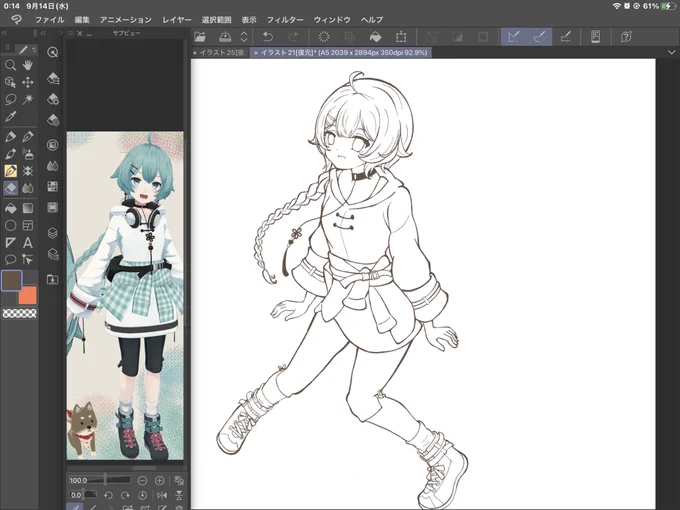The width and height of the screenshot is (680, 510).
Task: Toggle Snap to Ruler
Action: point(513,37)
